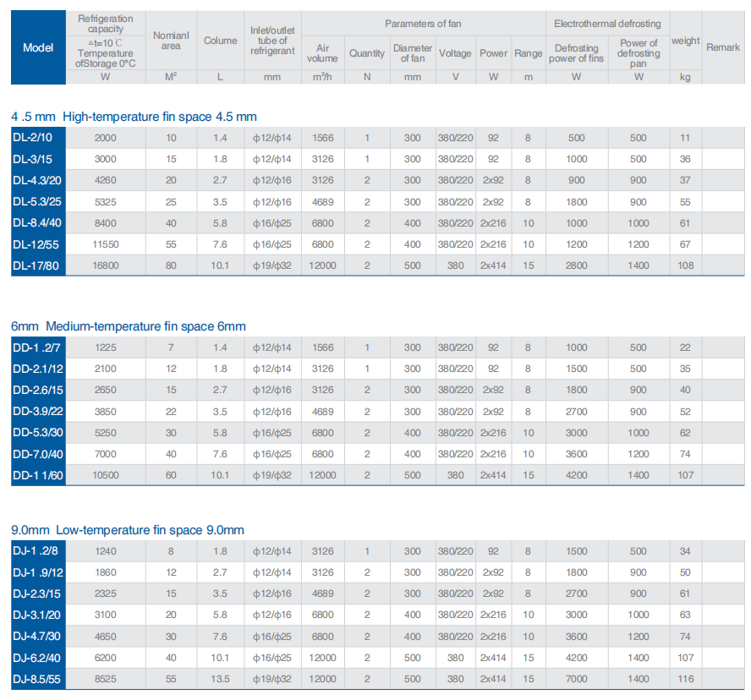Click the Model column header
Screen dimensions: 751x700
tap(37, 47)
